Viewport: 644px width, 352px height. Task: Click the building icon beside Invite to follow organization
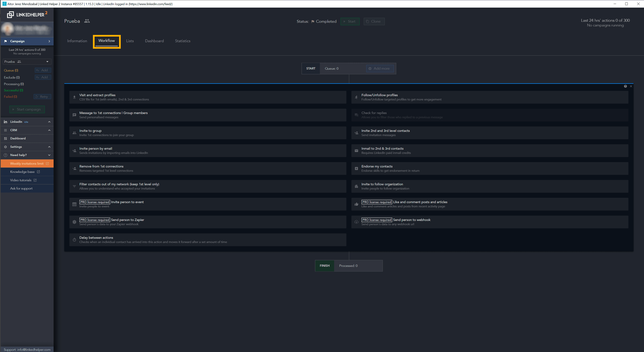pos(356,186)
